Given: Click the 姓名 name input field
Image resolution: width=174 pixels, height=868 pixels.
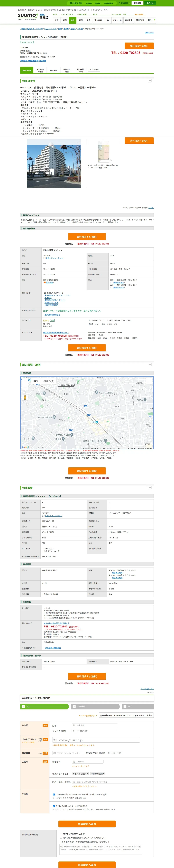Looking at the screenshot, I should pos(94,725).
